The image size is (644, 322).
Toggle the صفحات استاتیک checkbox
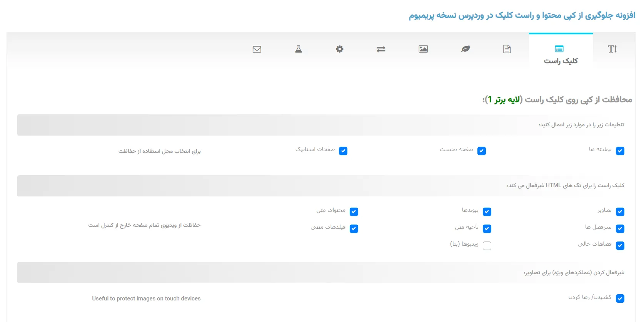pos(343,151)
